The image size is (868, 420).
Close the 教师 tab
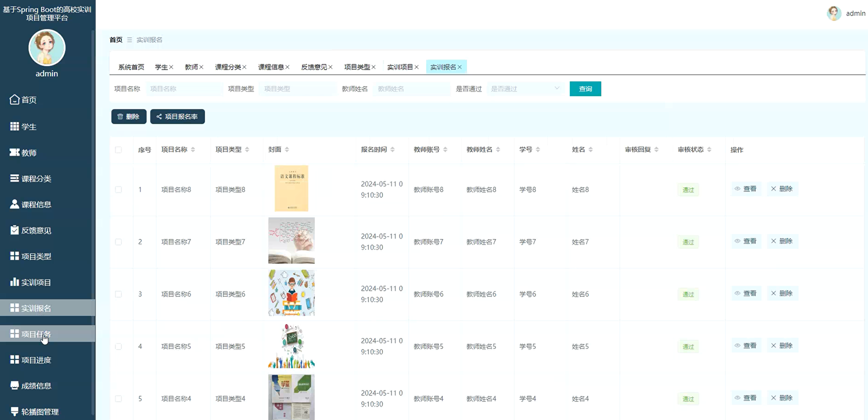click(201, 67)
